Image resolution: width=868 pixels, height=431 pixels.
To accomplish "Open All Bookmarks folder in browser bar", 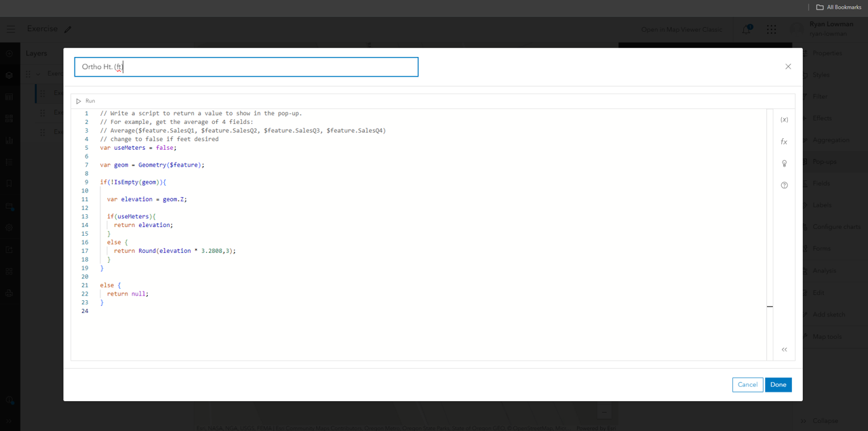I will pyautogui.click(x=839, y=7).
